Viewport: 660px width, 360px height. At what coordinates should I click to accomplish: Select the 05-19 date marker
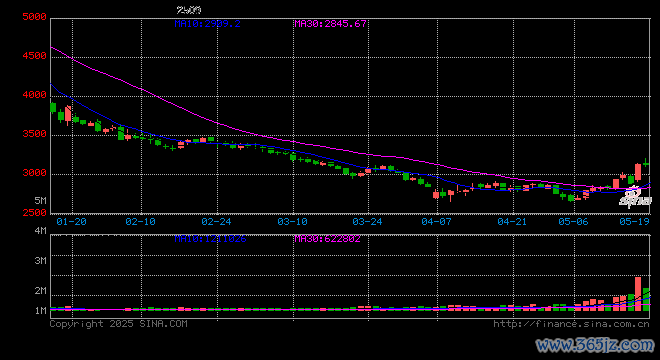[634, 221]
